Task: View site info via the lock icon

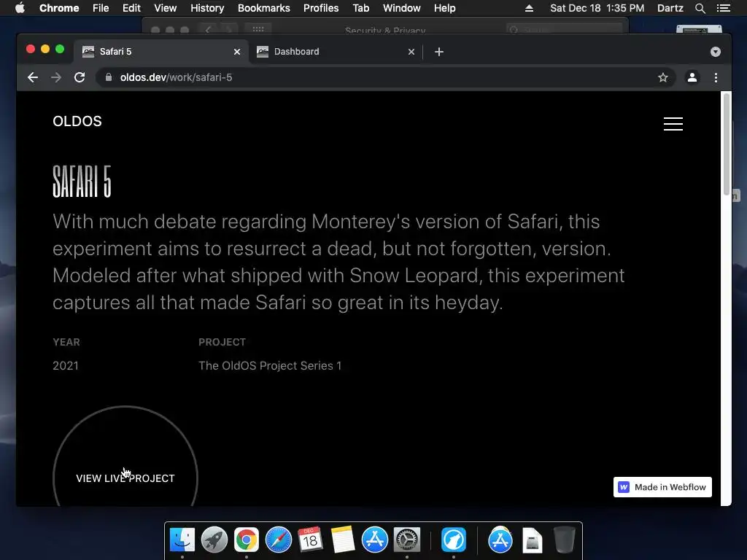Action: [109, 77]
